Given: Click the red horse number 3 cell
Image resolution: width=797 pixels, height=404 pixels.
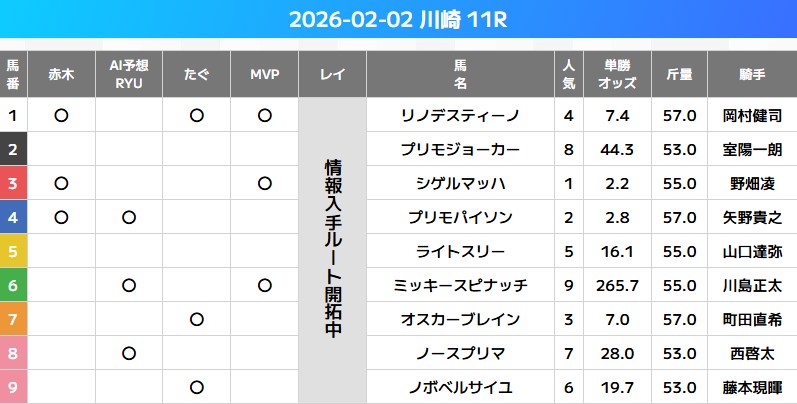Looking at the screenshot, I should coord(13,184).
